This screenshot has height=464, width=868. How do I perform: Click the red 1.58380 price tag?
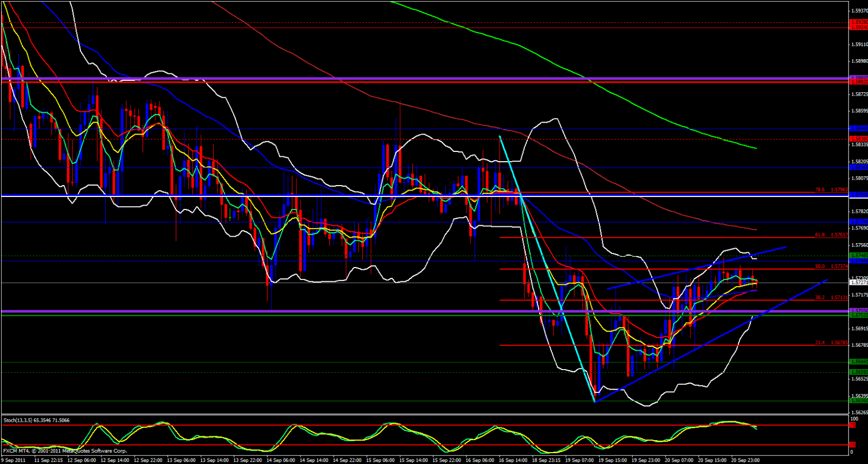[859, 139]
